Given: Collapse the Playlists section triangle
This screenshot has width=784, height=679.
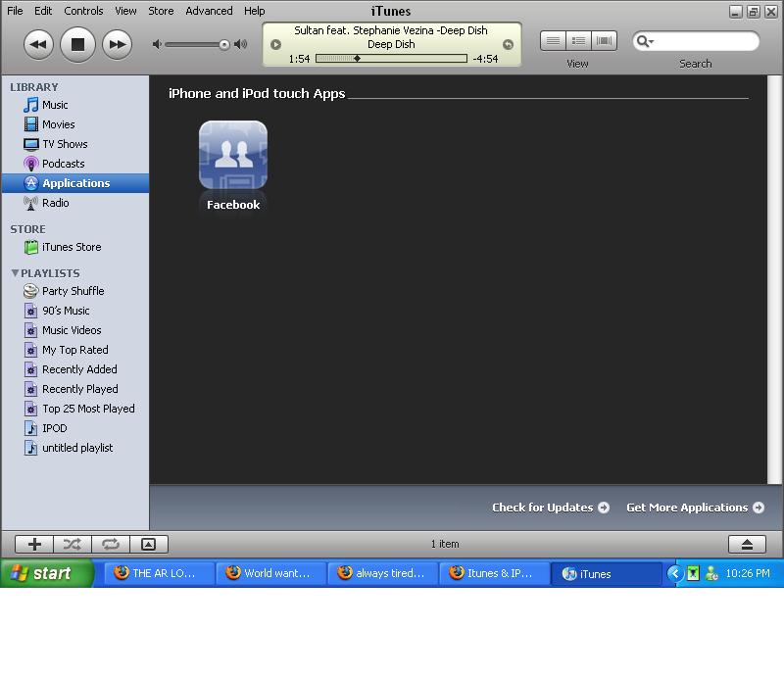Looking at the screenshot, I should 15,273.
